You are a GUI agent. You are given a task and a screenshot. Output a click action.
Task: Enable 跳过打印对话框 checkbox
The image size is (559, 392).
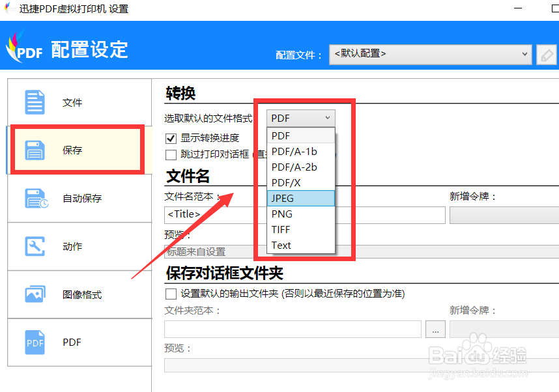click(171, 155)
